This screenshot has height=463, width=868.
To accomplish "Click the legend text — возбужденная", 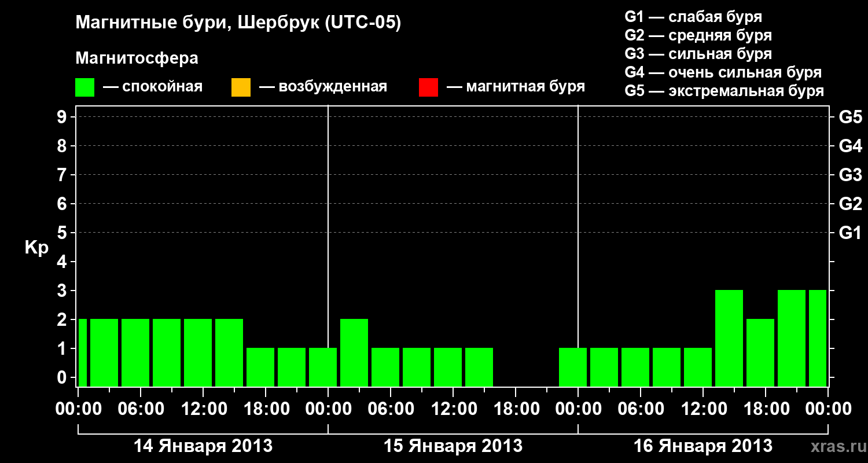I will (x=323, y=87).
